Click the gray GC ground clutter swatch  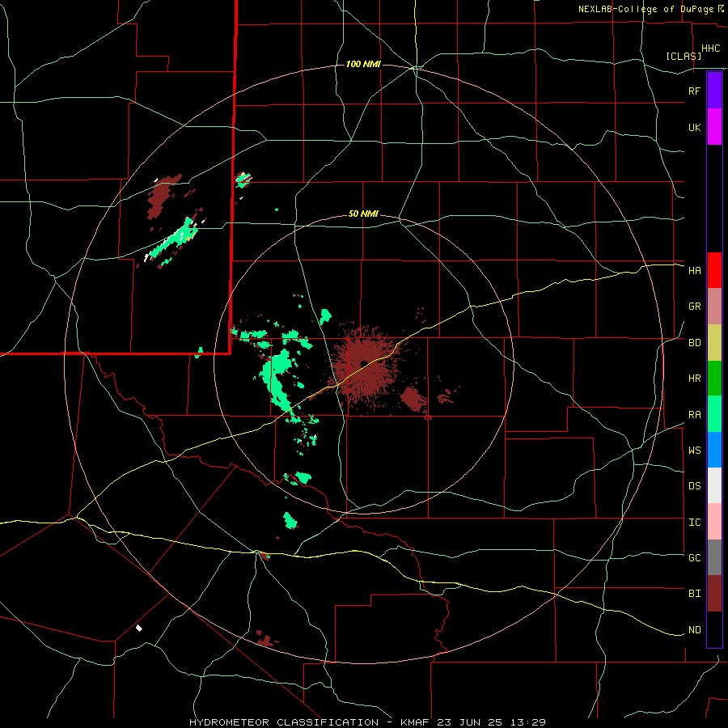714,557
